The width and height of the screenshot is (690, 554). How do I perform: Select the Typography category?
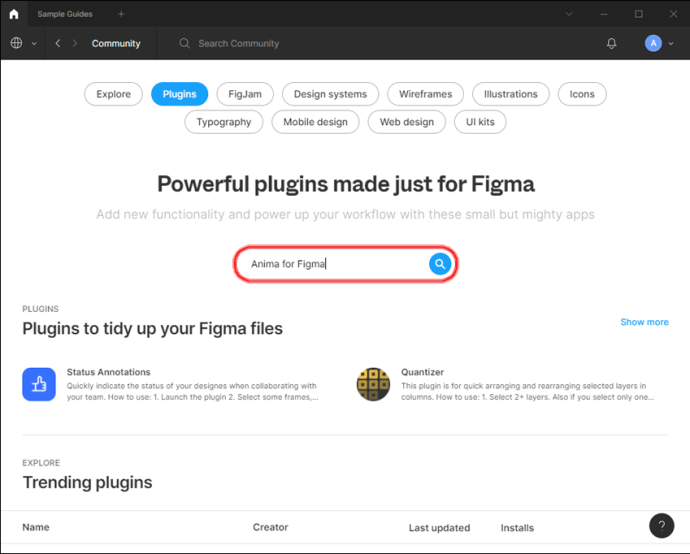pos(224,122)
